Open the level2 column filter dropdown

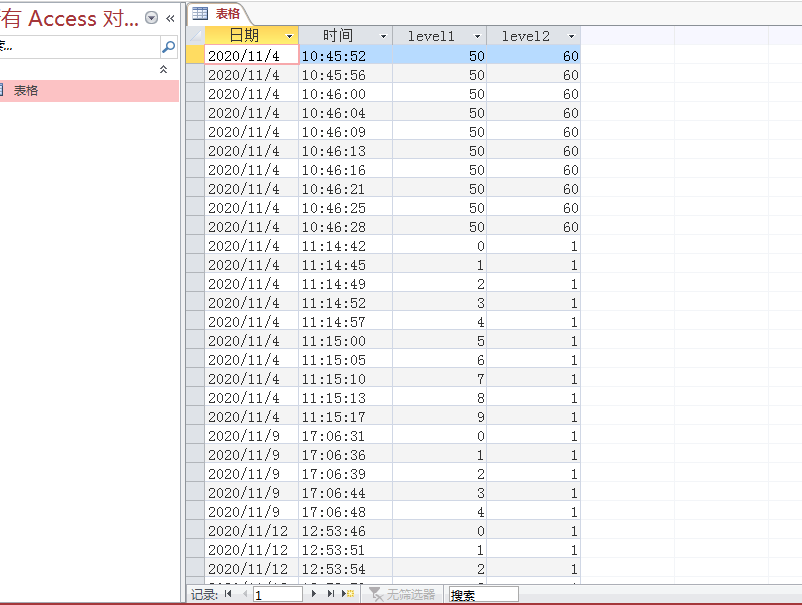pos(571,36)
